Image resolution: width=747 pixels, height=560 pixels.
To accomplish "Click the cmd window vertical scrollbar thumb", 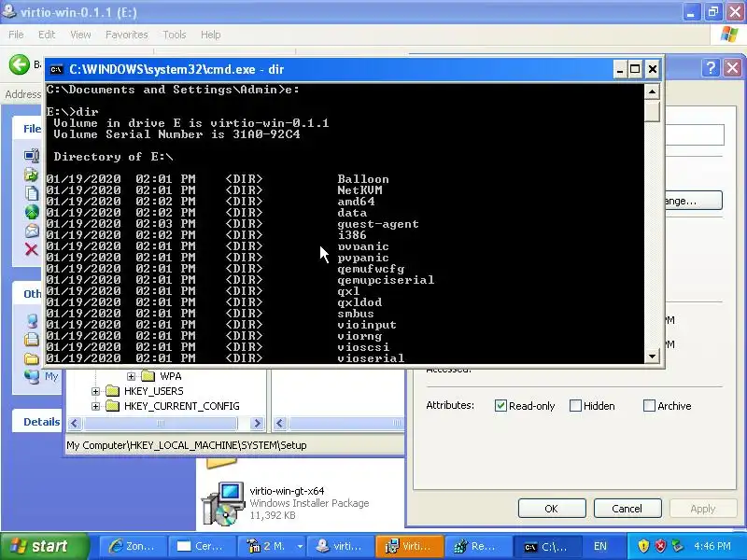I will click(x=652, y=110).
